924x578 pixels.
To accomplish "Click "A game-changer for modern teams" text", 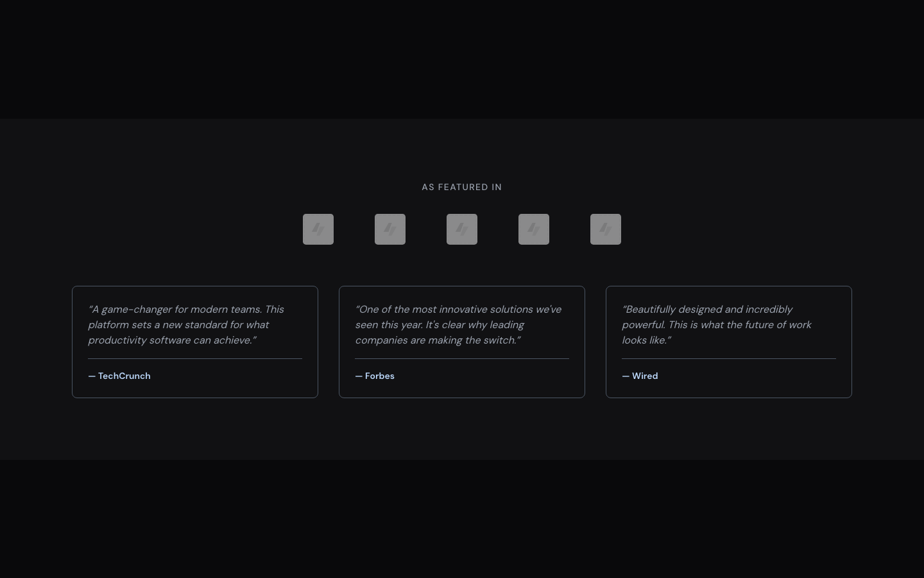I will [175, 310].
